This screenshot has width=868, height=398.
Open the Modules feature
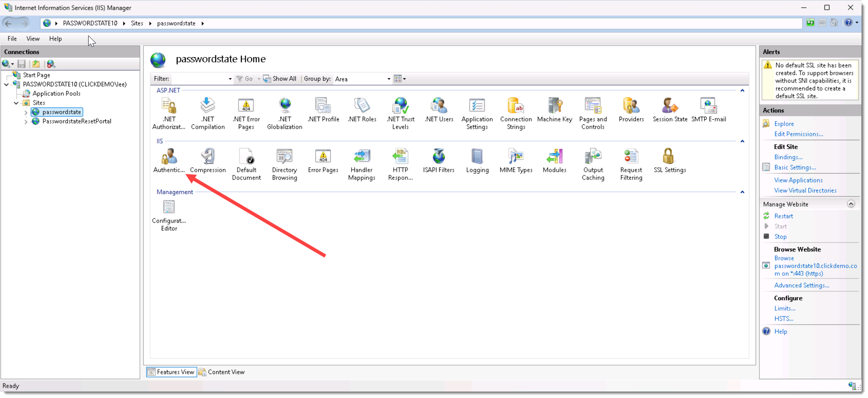point(554,160)
